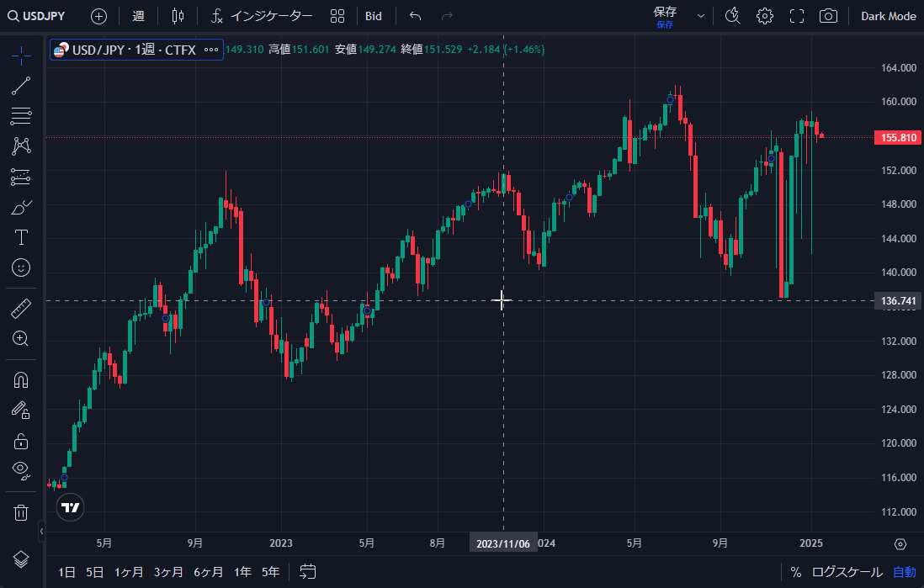Image resolution: width=924 pixels, height=588 pixels.
Task: Select the ruler measure tool
Action: [x=21, y=308]
